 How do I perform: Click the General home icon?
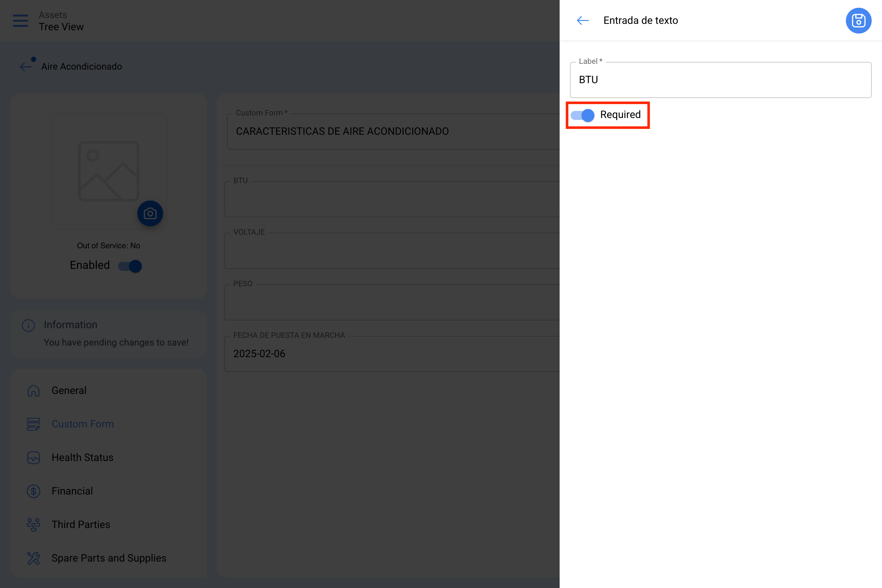click(x=34, y=391)
